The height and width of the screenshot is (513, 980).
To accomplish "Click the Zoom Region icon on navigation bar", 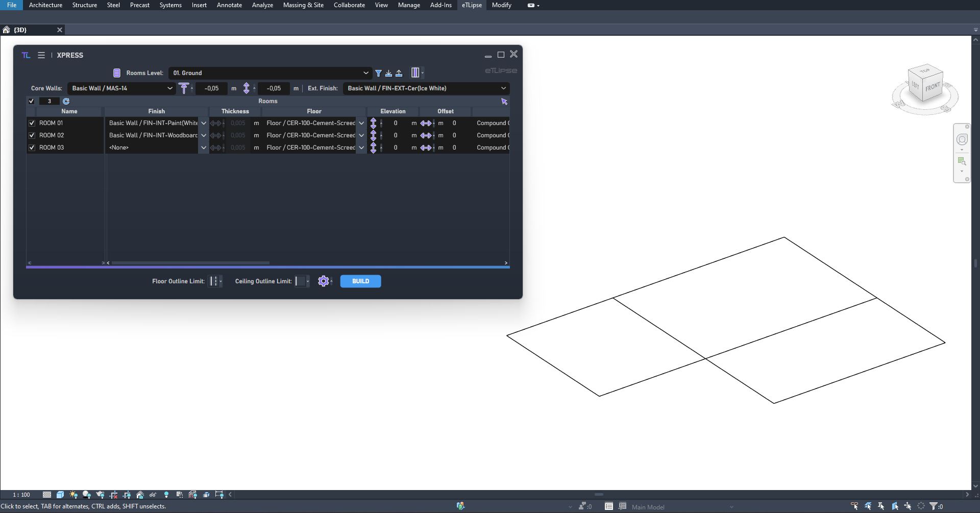I will (x=962, y=162).
